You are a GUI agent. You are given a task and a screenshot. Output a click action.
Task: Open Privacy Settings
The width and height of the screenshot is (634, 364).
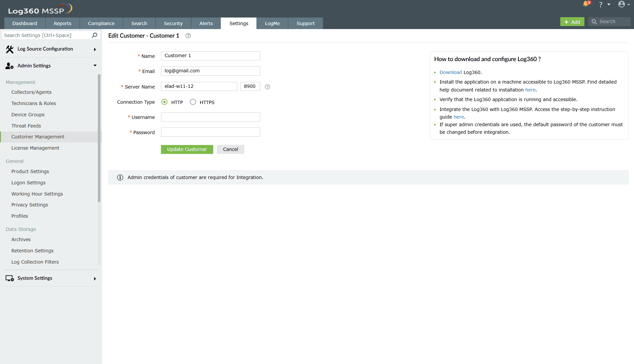pos(30,205)
